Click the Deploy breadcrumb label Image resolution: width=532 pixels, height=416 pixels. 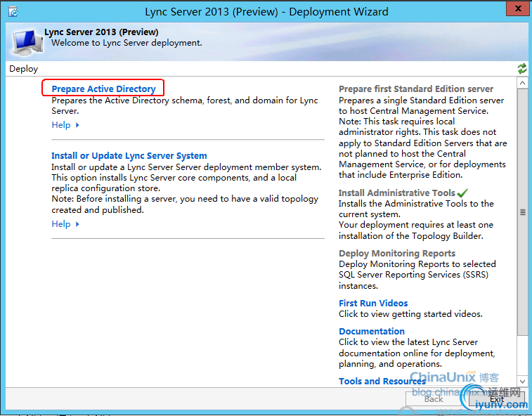click(x=23, y=69)
